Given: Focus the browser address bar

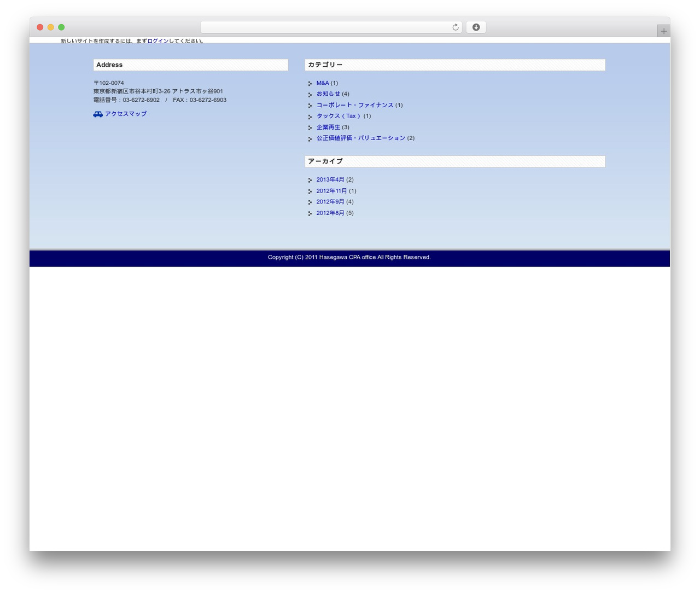Looking at the screenshot, I should tap(331, 27).
